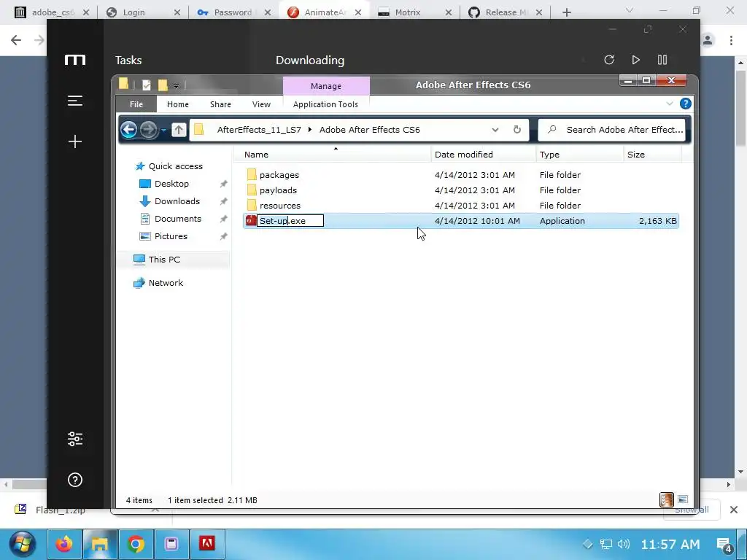This screenshot has width=747, height=560.
Task: Click the 4/14/2012 10:01 AM date cell
Action: click(477, 220)
